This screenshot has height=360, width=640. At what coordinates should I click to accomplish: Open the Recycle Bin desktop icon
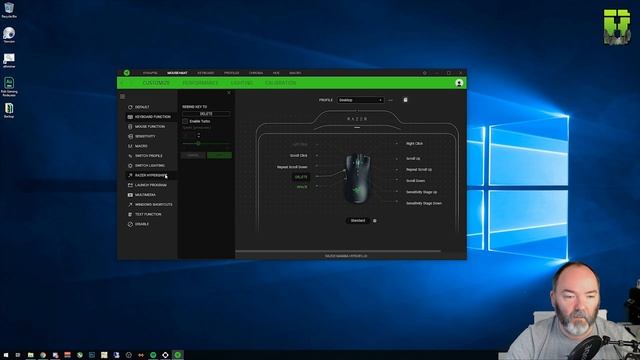9,10
